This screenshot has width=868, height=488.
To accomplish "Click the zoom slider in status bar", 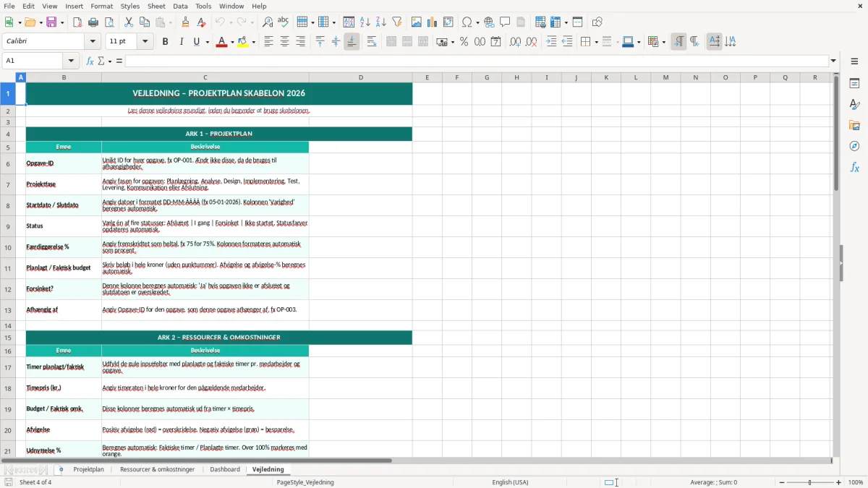I will tap(809, 482).
